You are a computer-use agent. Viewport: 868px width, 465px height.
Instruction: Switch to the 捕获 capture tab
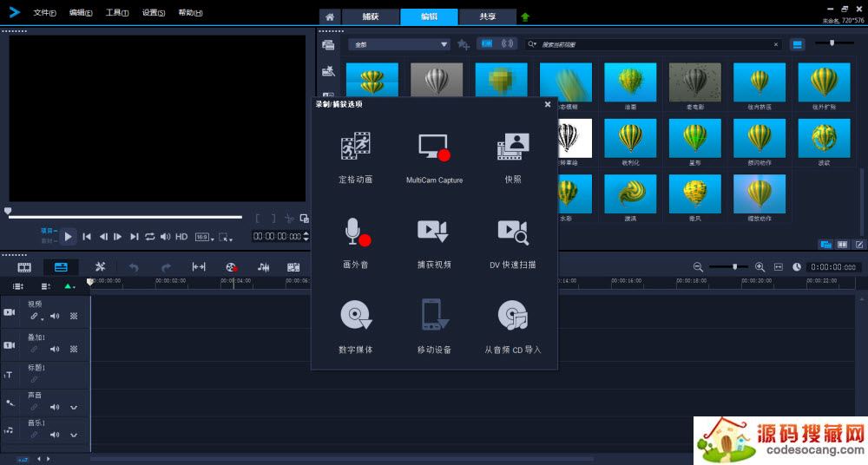(x=371, y=16)
